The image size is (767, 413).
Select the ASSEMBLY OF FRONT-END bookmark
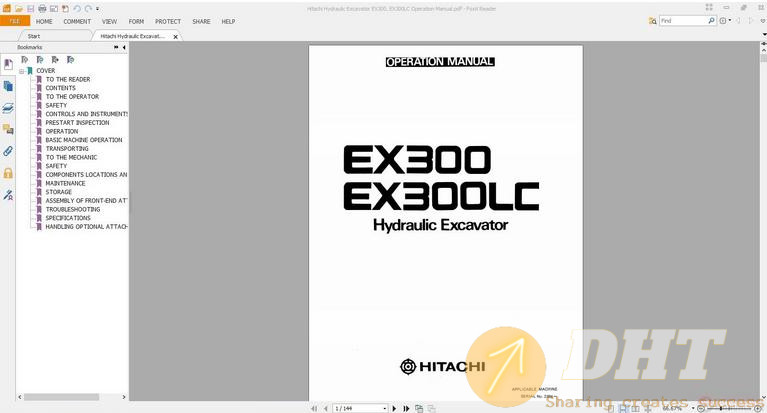click(x=87, y=201)
